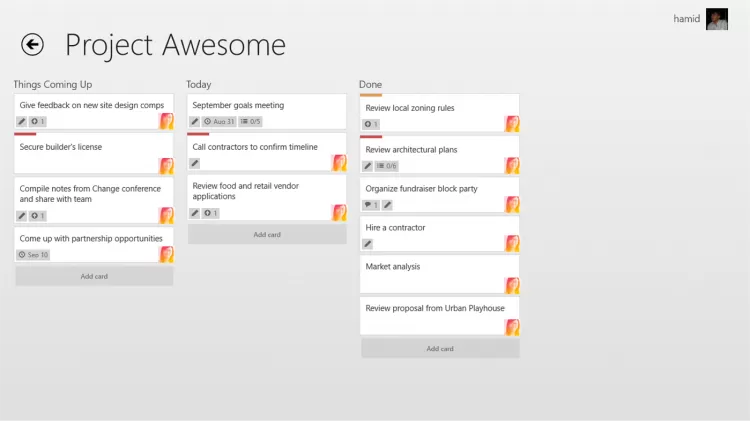Click pencil icon on Review architectural plans card
This screenshot has height=421, width=750.
[367, 166]
